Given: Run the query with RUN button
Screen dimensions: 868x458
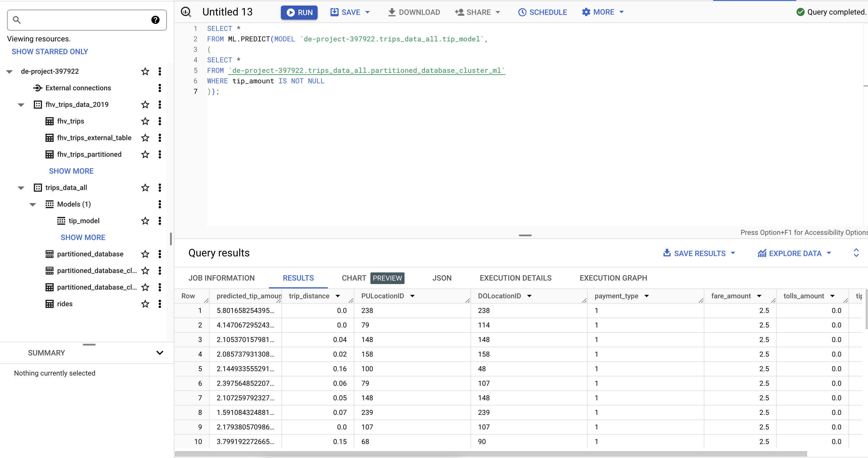Looking at the screenshot, I should tap(299, 13).
